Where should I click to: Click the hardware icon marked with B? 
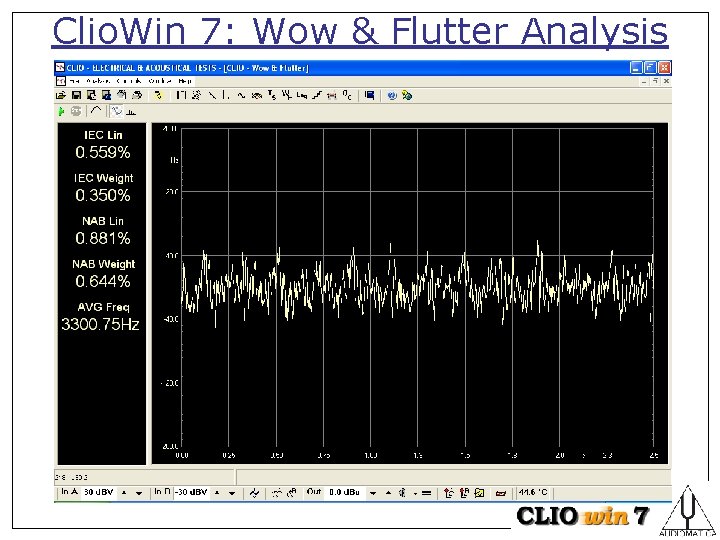pos(464,493)
